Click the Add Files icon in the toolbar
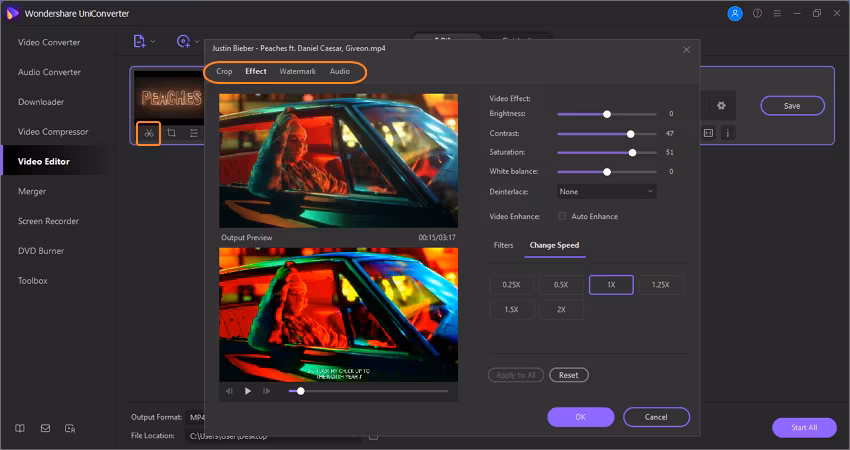The height and width of the screenshot is (450, 850). click(139, 41)
